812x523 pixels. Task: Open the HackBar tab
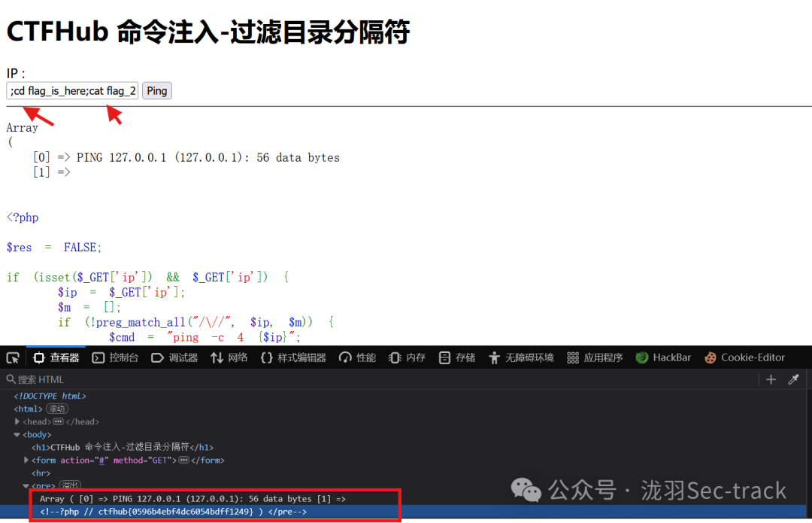(x=663, y=357)
